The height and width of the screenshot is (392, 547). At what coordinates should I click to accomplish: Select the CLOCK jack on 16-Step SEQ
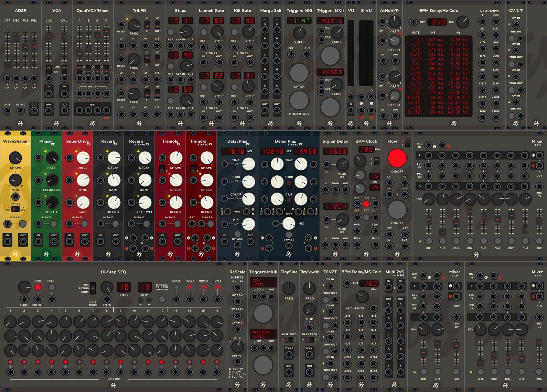click(24, 299)
